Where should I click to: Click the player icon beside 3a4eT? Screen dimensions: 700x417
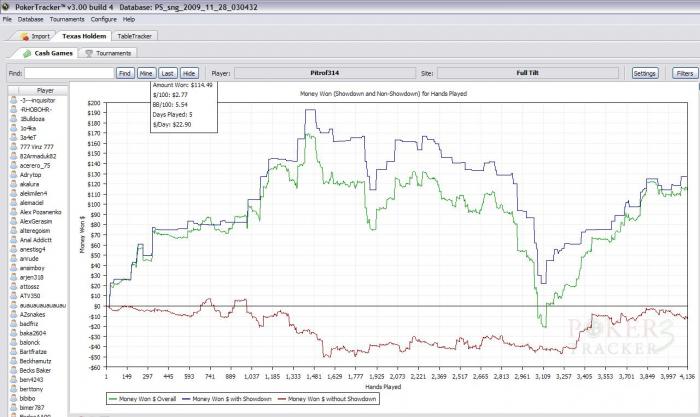coord(14,138)
